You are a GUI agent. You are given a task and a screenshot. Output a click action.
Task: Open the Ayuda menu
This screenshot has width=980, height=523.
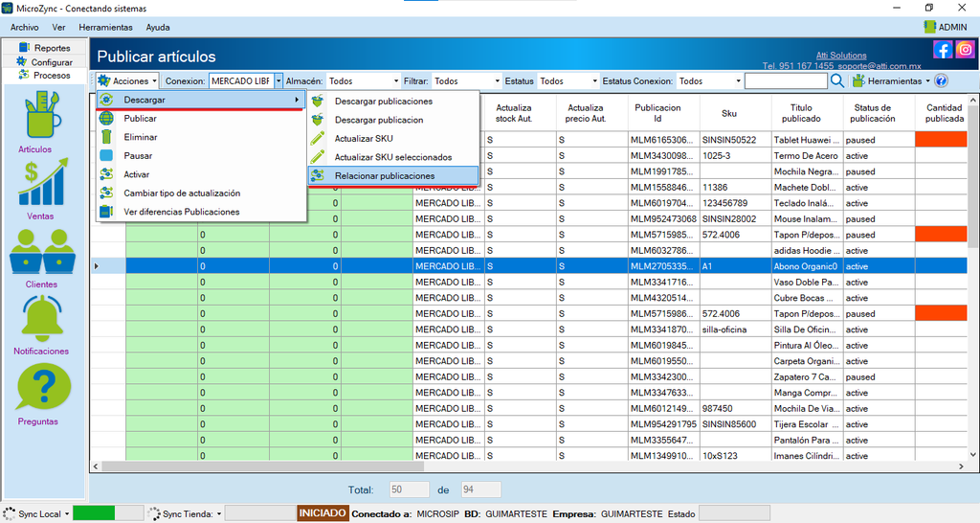click(158, 27)
